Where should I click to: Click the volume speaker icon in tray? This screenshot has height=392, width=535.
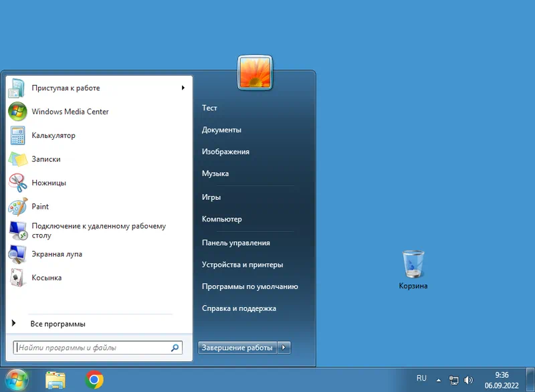pyautogui.click(x=469, y=380)
